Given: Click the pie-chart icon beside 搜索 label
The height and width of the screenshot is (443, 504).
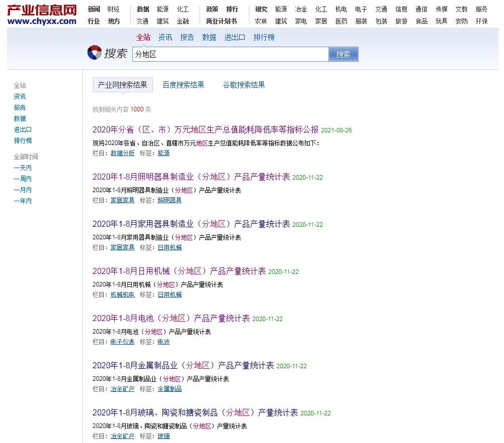Looking at the screenshot, I should 95,53.
